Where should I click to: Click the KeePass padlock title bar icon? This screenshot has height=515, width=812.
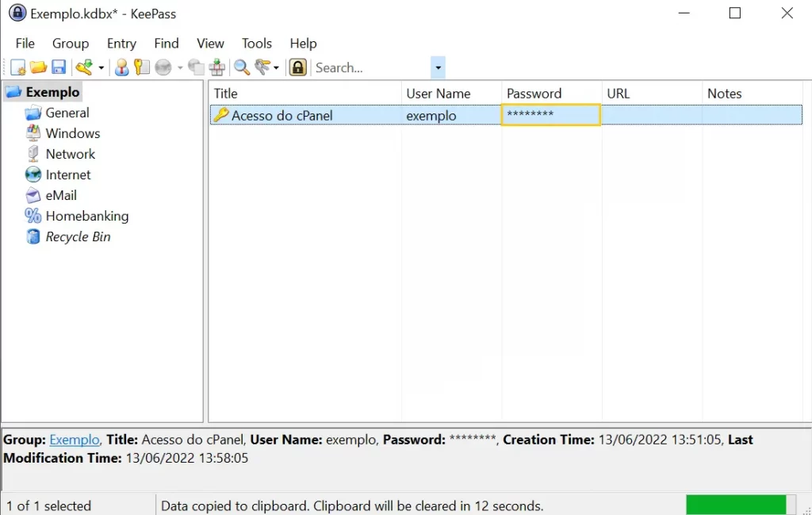(17, 13)
